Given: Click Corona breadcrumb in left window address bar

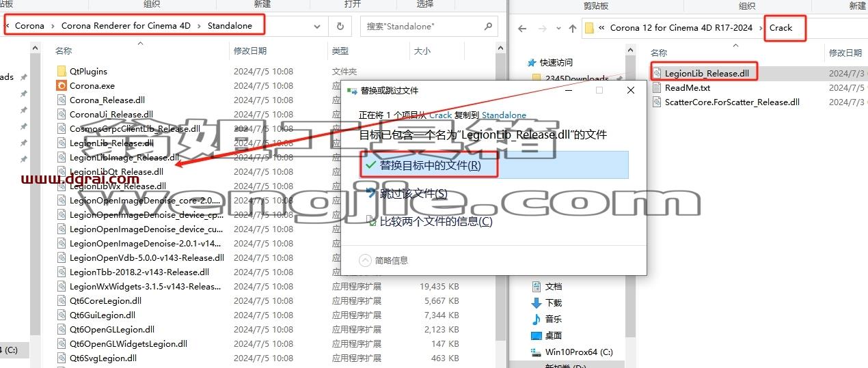Looking at the screenshot, I should point(29,26).
